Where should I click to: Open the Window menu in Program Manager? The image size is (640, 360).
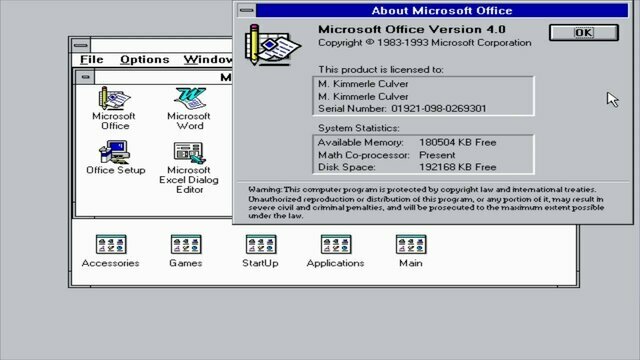tap(208, 60)
